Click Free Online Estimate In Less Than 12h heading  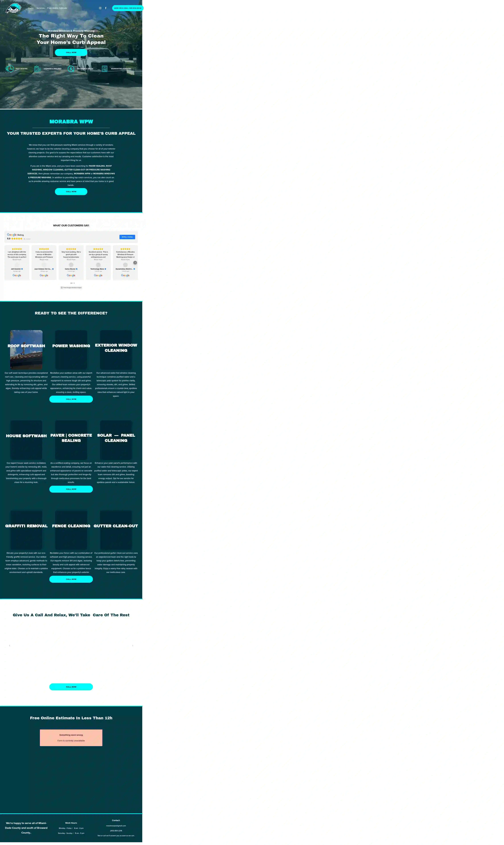[x=71, y=718]
